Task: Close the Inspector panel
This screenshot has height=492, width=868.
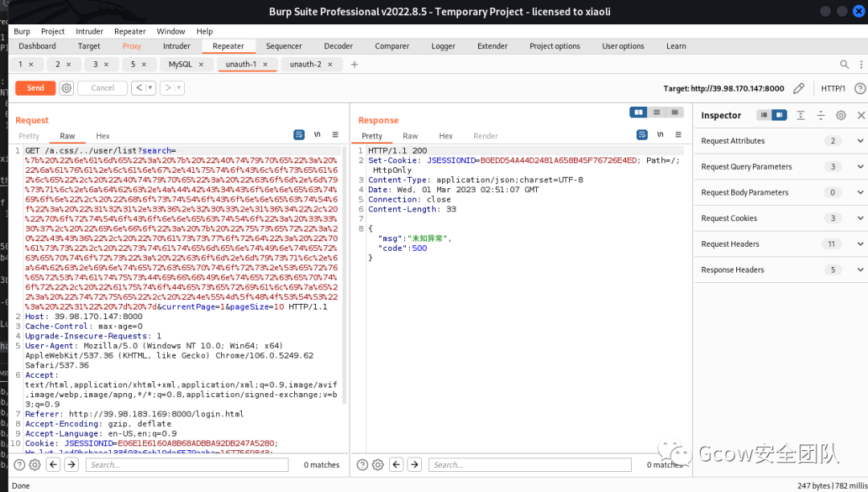Action: pos(861,115)
